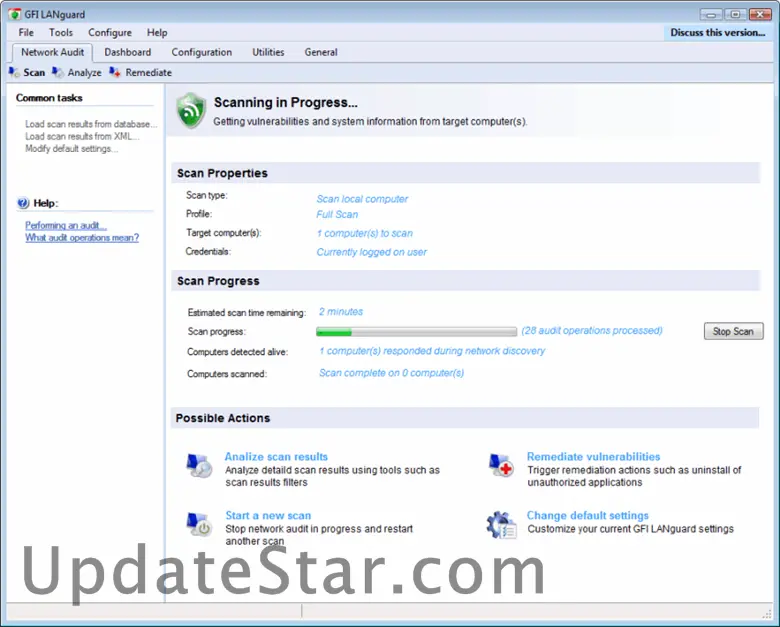Click the Possible Actions section header

point(466,418)
